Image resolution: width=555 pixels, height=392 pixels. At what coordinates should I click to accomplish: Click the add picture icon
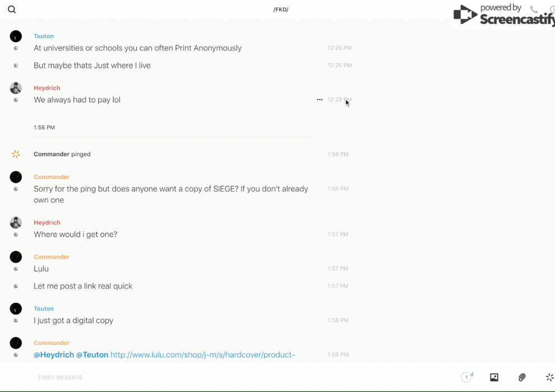494,377
